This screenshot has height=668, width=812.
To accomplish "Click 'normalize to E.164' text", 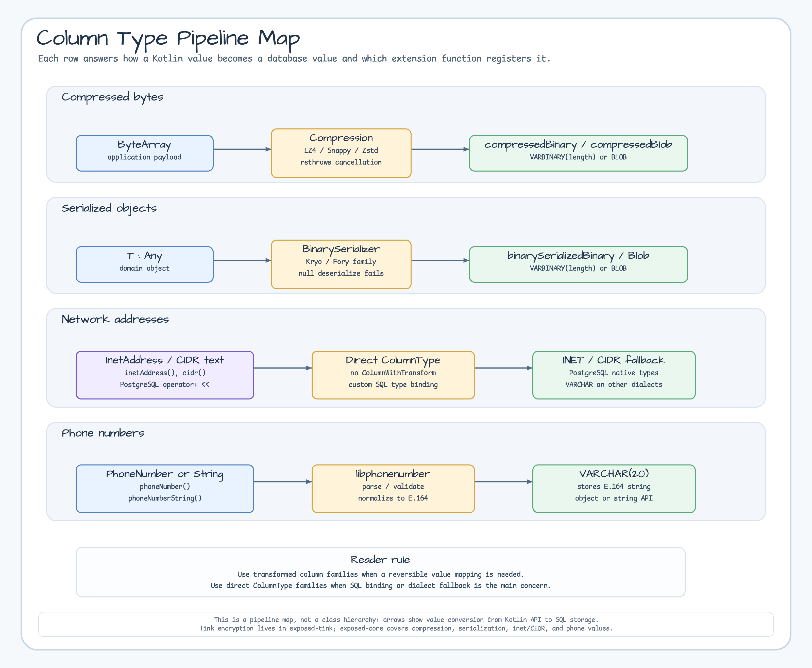I will tap(393, 498).
